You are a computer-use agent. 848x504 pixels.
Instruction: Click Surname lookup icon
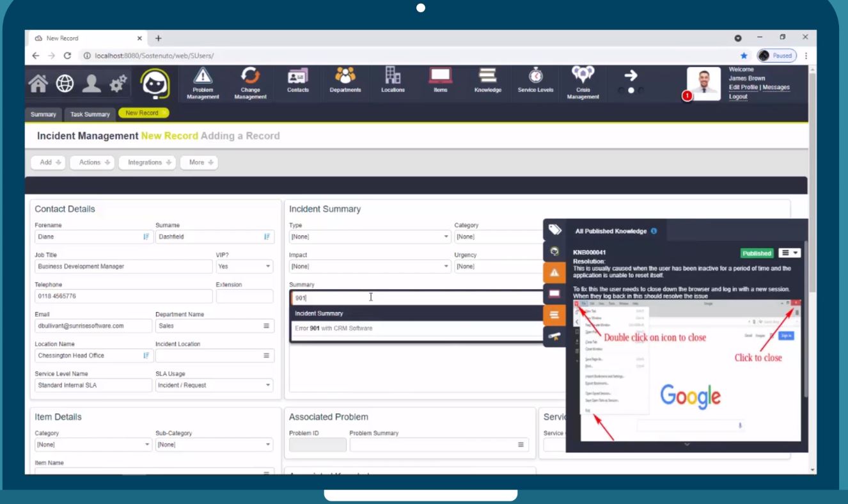click(x=267, y=237)
